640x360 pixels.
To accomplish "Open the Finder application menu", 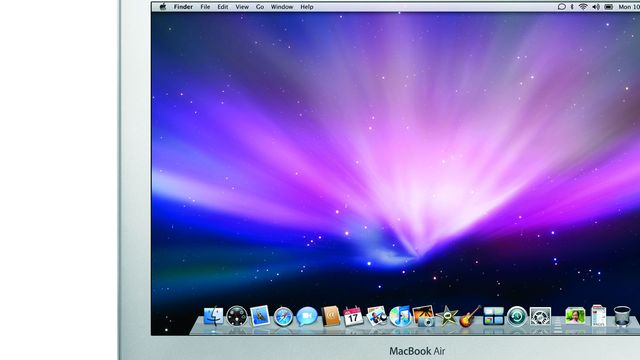I will 183,7.
